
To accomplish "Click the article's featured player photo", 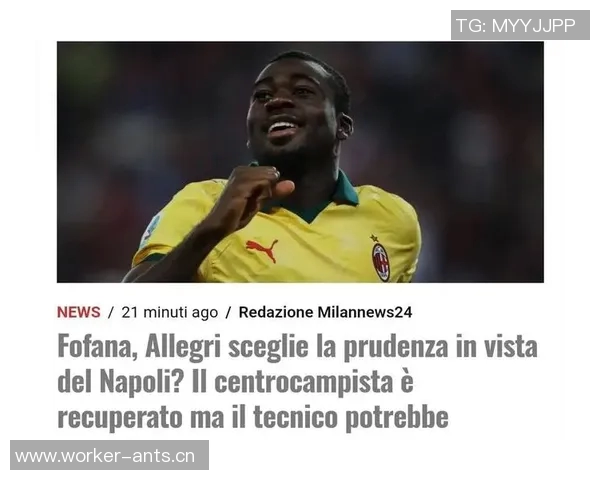I will point(300,162).
